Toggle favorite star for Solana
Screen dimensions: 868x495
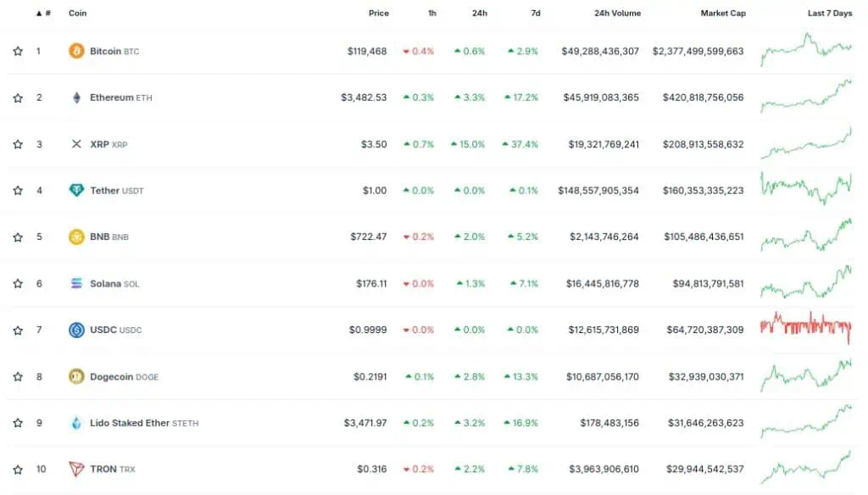click(18, 283)
